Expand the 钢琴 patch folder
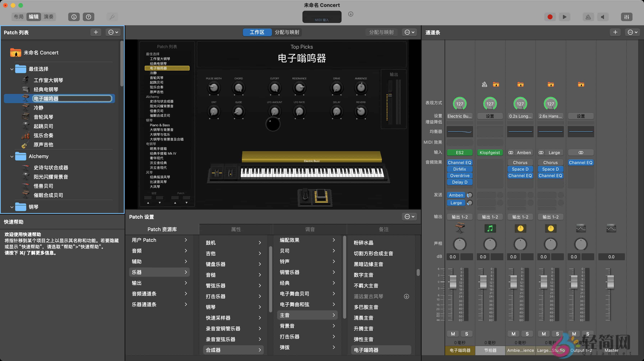 click(12, 207)
